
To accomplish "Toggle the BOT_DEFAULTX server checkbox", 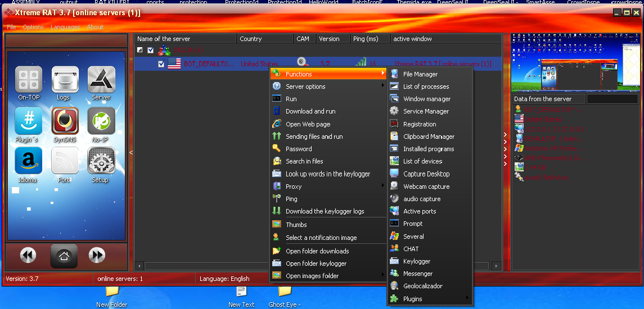I will (x=161, y=64).
